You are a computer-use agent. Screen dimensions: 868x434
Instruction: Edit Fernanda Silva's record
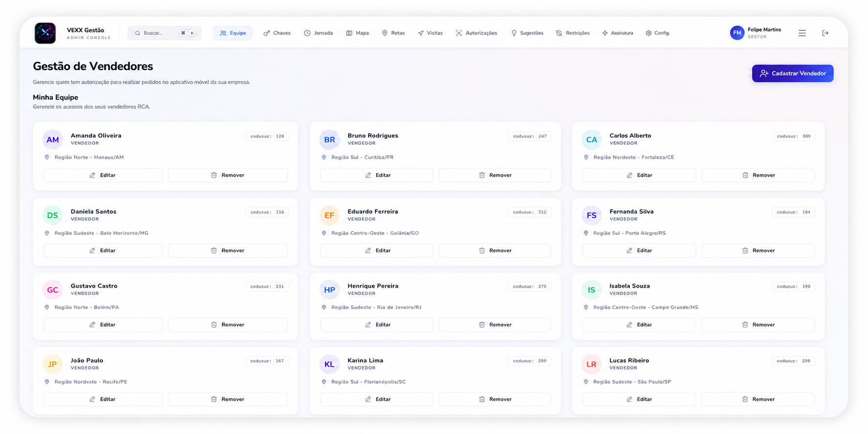pos(639,251)
